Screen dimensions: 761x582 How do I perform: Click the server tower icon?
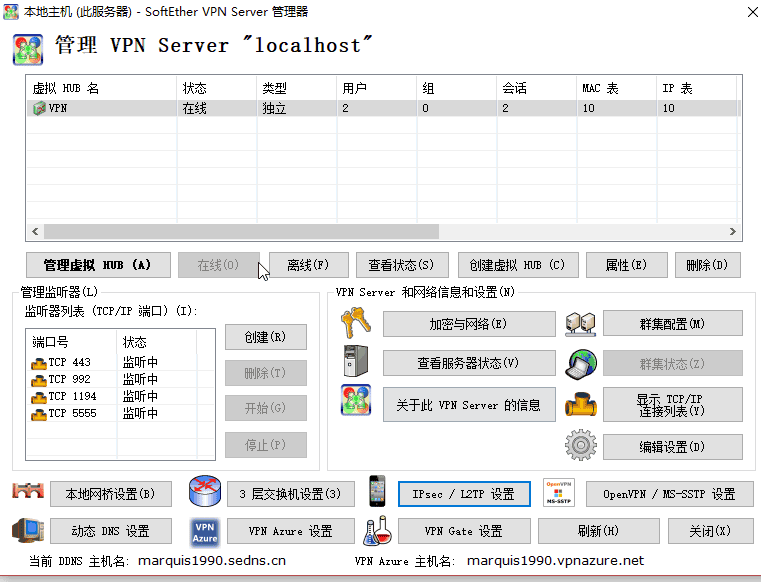click(x=356, y=361)
